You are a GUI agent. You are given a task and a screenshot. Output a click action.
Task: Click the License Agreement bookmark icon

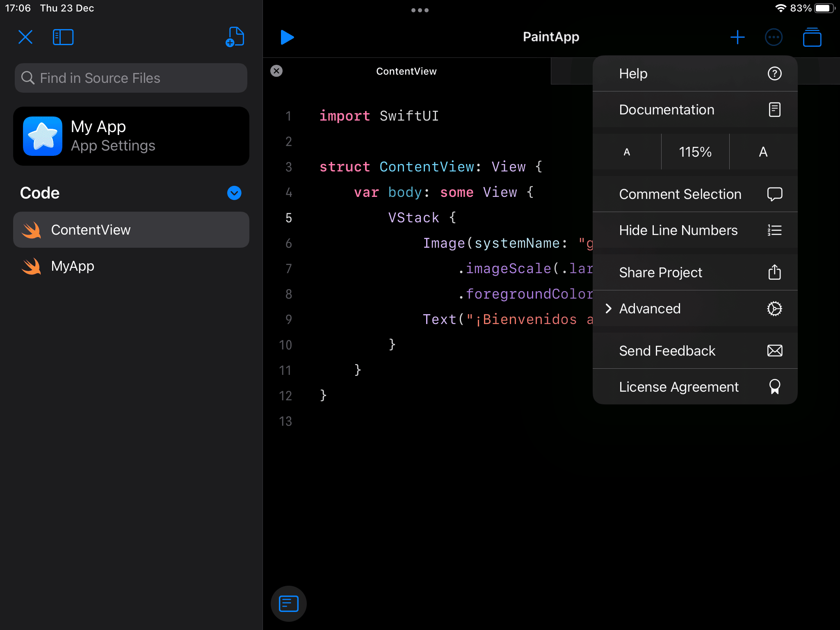775,386
